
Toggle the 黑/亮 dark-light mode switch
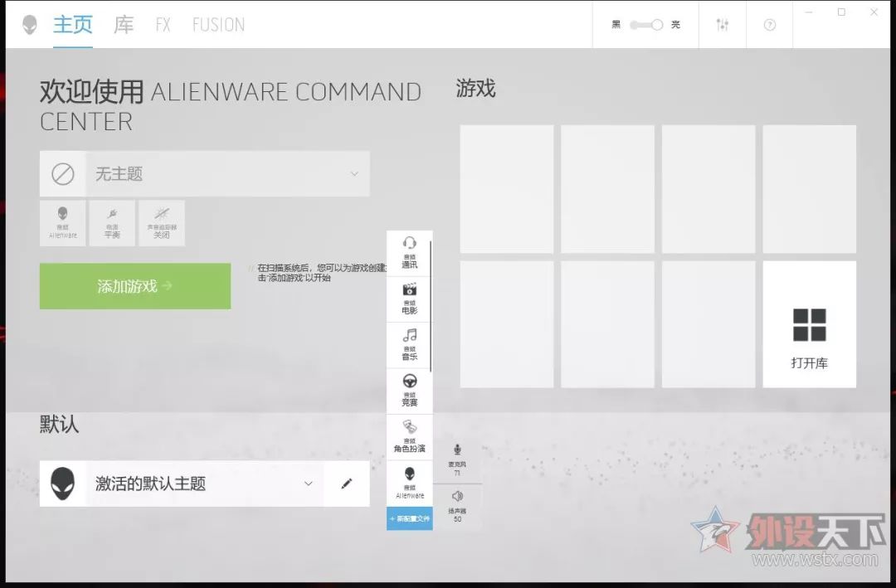click(x=646, y=25)
